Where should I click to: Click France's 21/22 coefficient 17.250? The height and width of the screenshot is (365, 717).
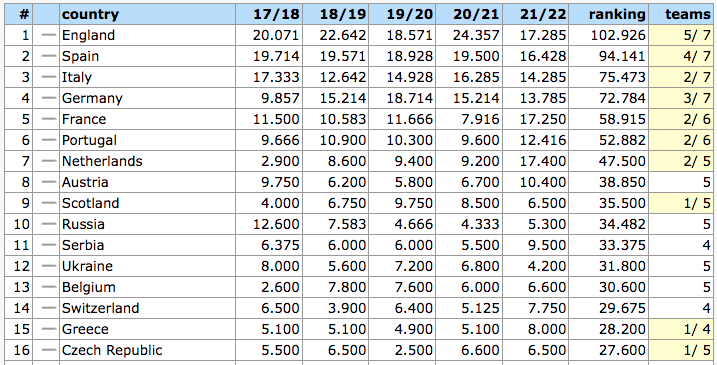tap(543, 119)
